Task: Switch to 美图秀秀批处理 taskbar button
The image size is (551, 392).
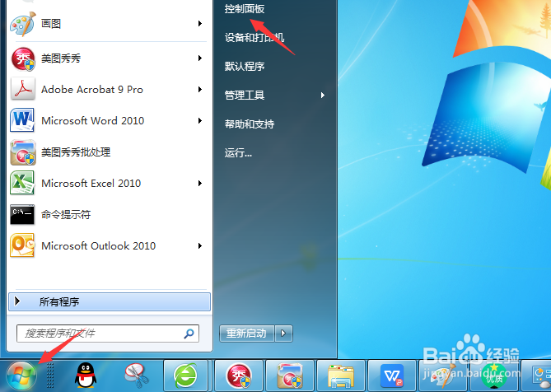Action: tap(290, 376)
